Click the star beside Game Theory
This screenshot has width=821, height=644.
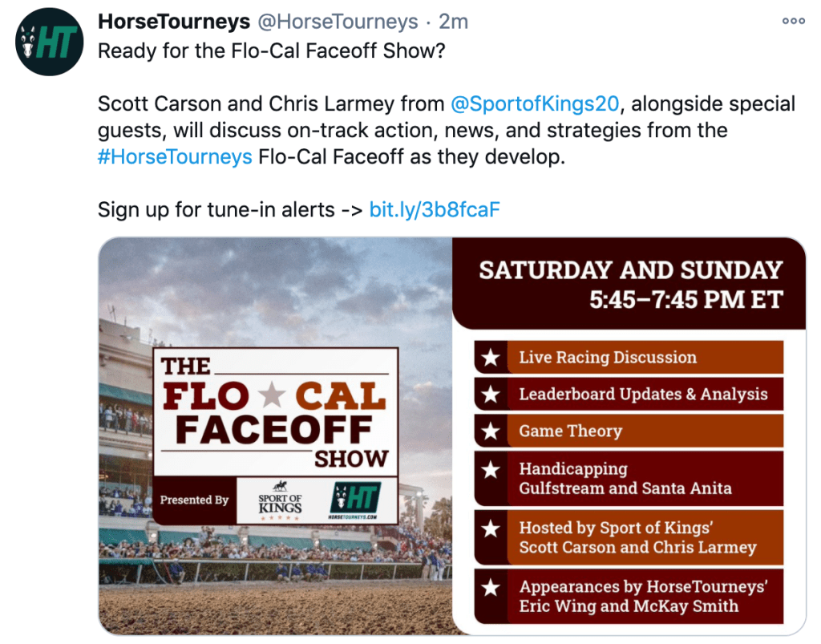[x=491, y=431]
